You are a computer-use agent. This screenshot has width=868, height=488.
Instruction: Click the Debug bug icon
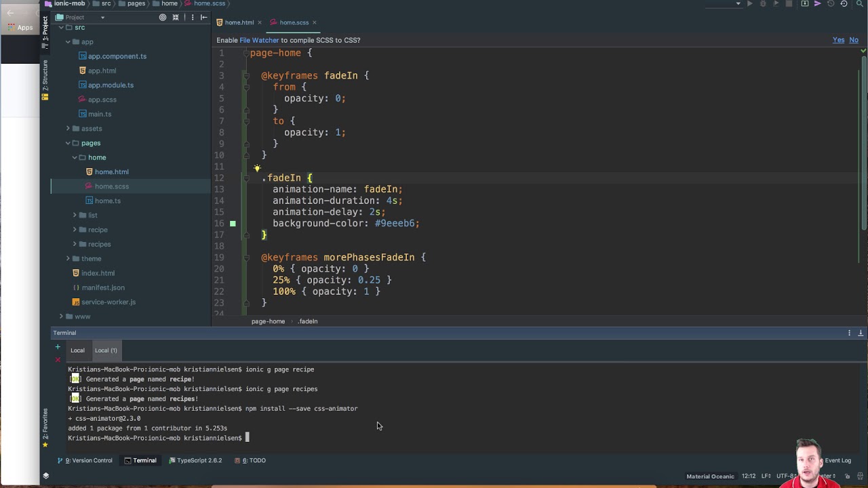[763, 3]
